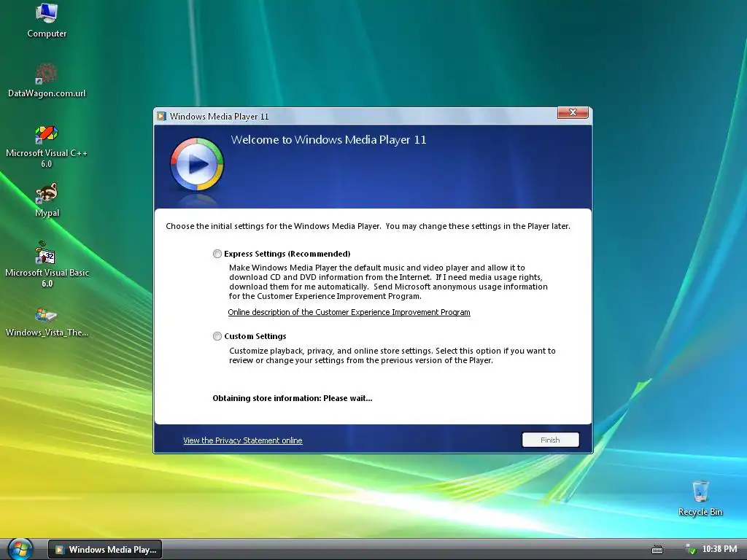Click the 'Obtaining store information: Please wait...' text
747x560 pixels.
(293, 398)
